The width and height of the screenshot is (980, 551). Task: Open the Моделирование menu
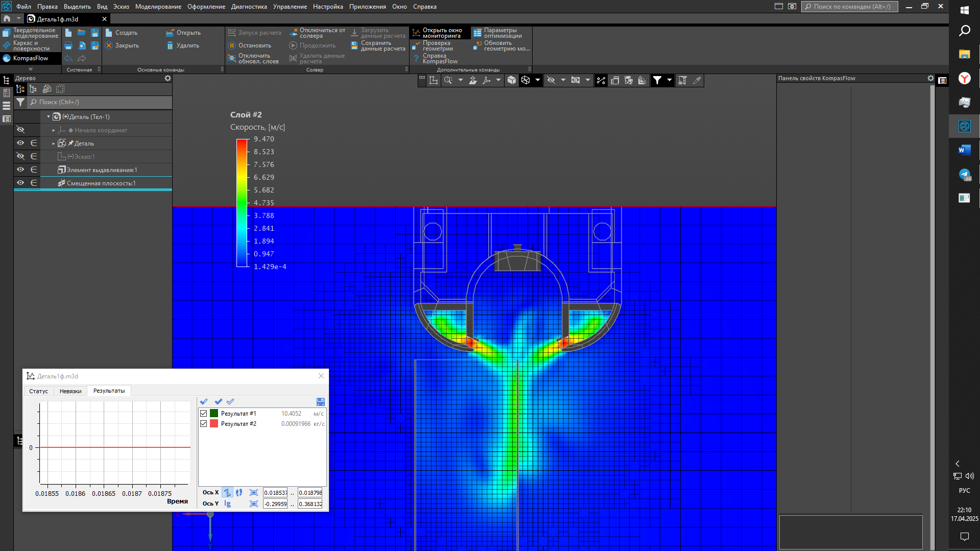[x=158, y=7]
